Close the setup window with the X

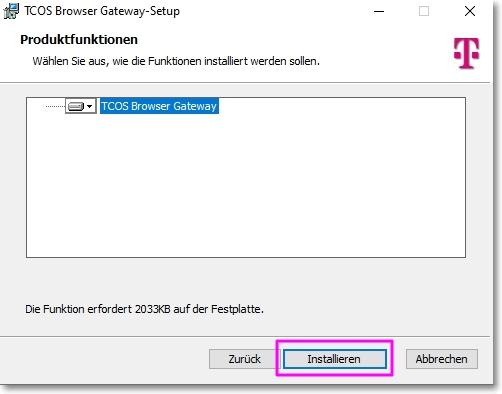click(x=470, y=11)
